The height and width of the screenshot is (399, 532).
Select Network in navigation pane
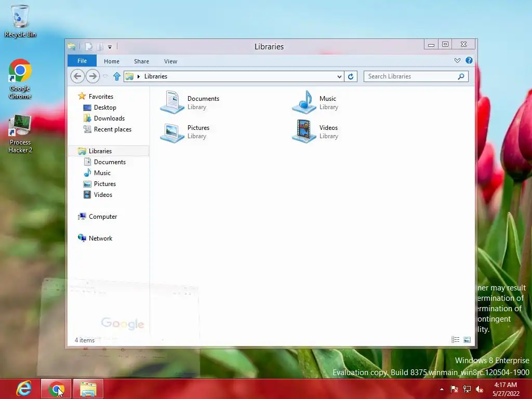pyautogui.click(x=100, y=238)
